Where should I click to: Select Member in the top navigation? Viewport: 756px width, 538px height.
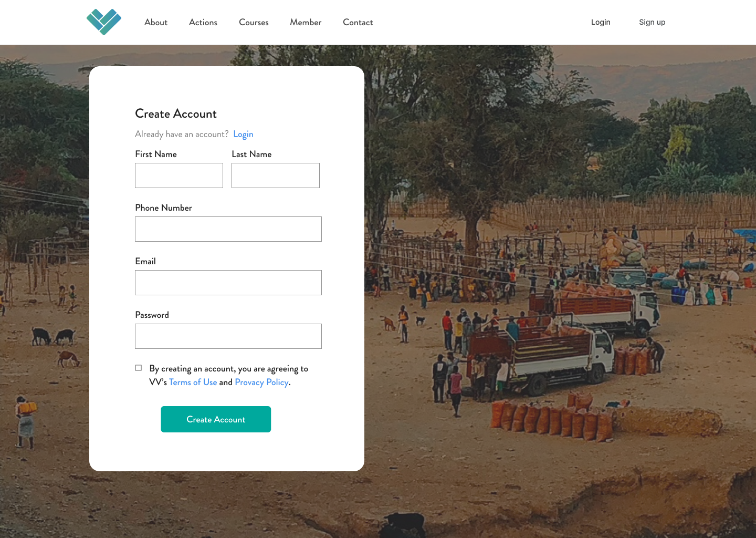click(306, 22)
